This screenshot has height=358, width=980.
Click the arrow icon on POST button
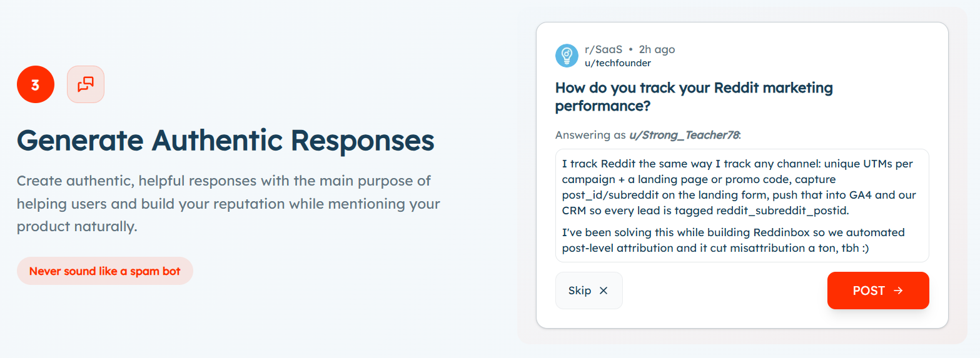(899, 291)
